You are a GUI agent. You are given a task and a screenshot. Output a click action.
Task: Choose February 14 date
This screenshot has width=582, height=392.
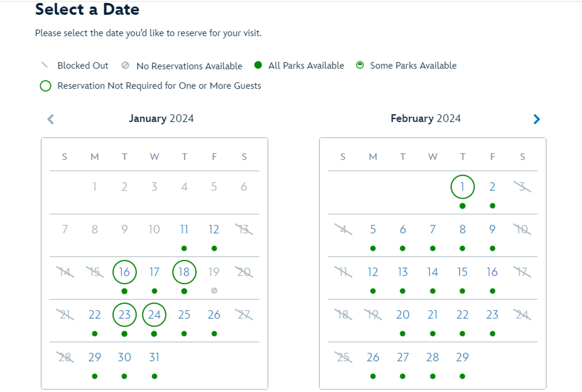pos(433,272)
